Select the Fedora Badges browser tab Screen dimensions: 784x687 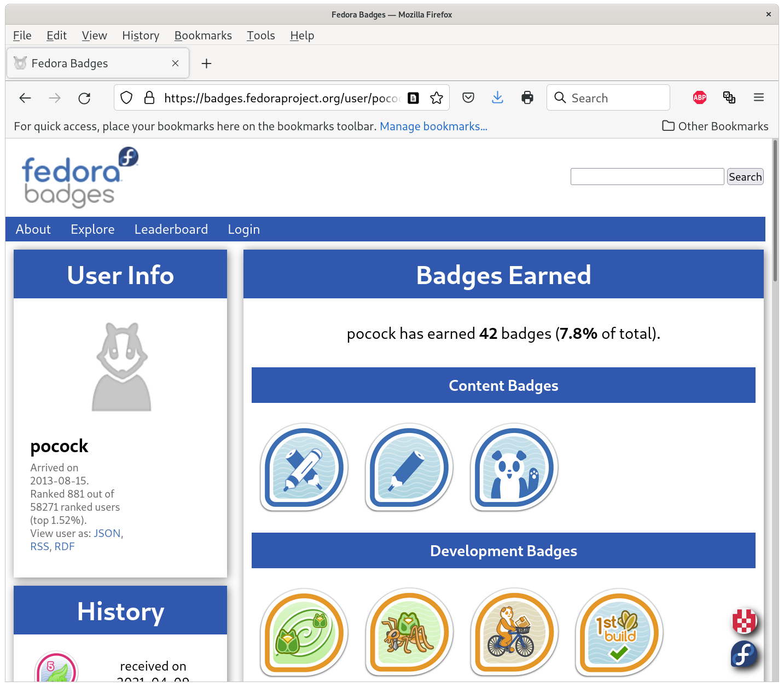click(x=98, y=63)
